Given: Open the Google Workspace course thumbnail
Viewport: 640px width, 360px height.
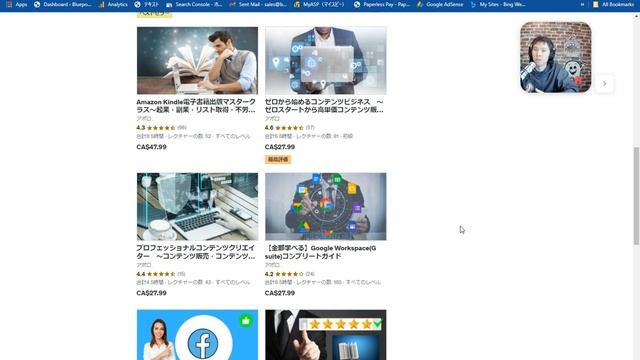Looking at the screenshot, I should click(x=325, y=207).
